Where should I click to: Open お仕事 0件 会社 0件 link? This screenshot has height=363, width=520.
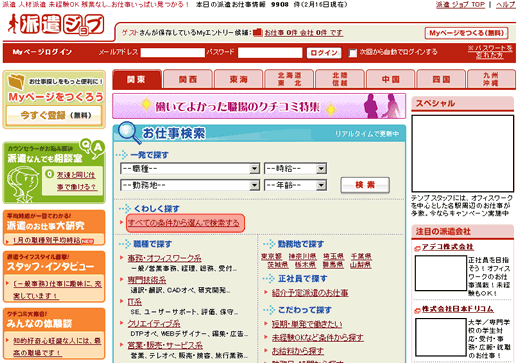click(x=303, y=33)
